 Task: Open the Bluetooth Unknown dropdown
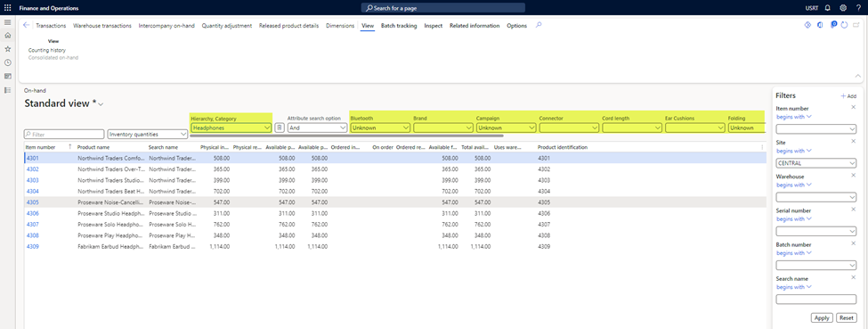380,127
